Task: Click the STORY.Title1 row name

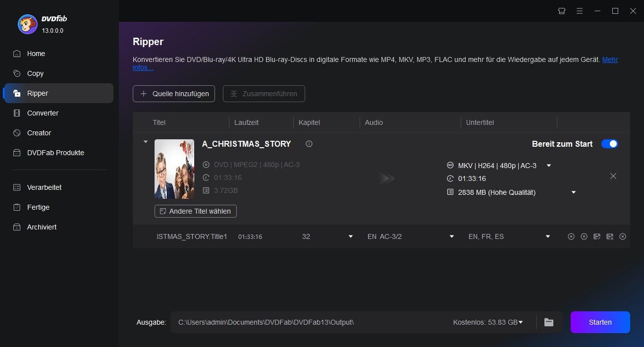Action: 192,236
